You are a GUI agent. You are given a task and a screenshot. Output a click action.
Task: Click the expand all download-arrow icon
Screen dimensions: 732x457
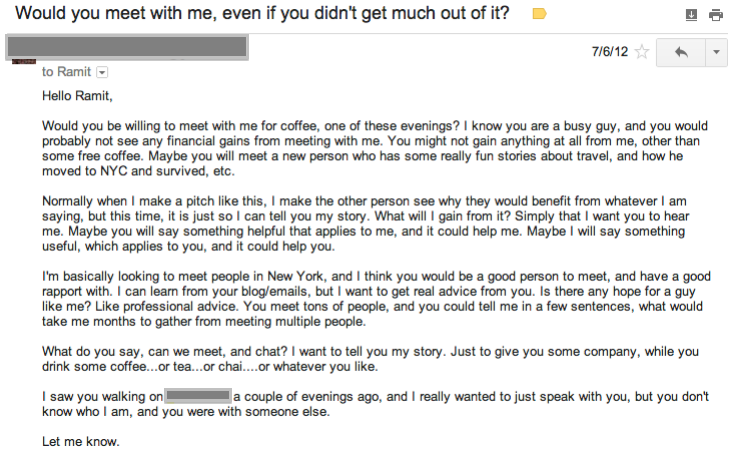pos(691,15)
